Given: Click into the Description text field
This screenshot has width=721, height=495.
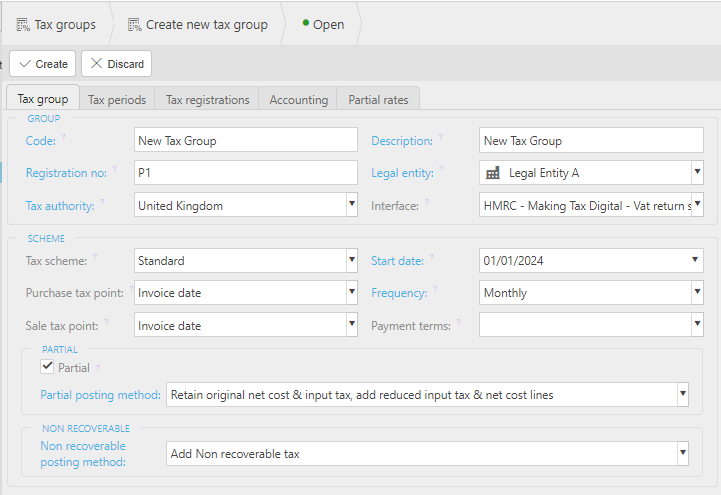Looking at the screenshot, I should pos(590,141).
